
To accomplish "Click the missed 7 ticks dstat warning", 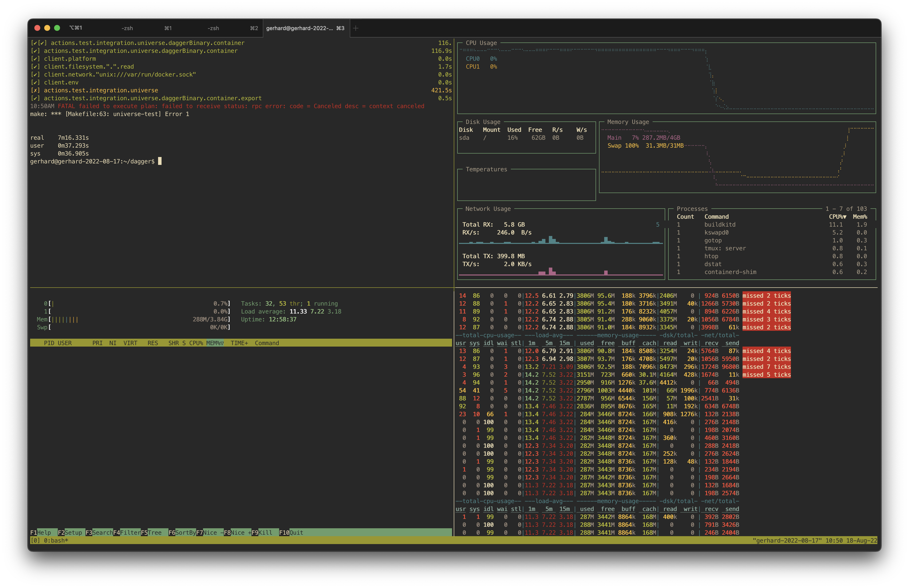I will coord(766,367).
